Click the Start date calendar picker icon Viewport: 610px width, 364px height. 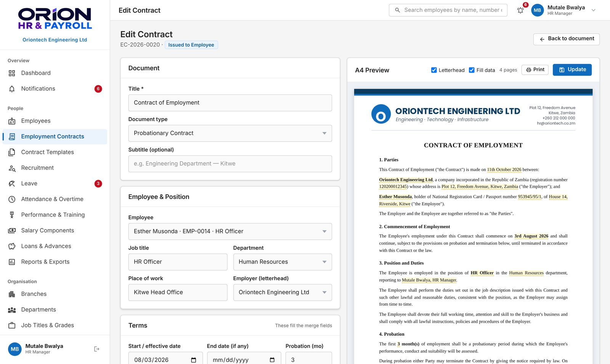pyautogui.click(x=194, y=360)
